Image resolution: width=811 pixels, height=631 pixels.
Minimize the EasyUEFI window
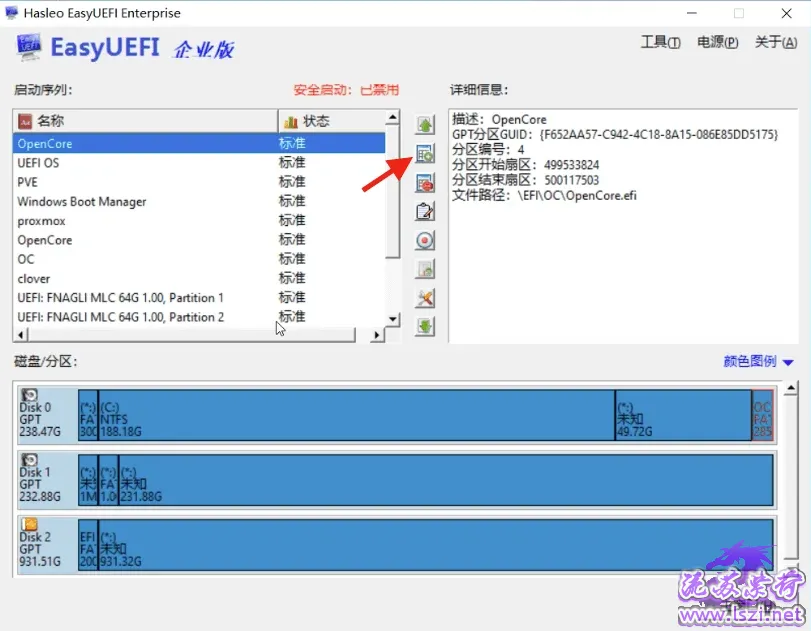[692, 13]
